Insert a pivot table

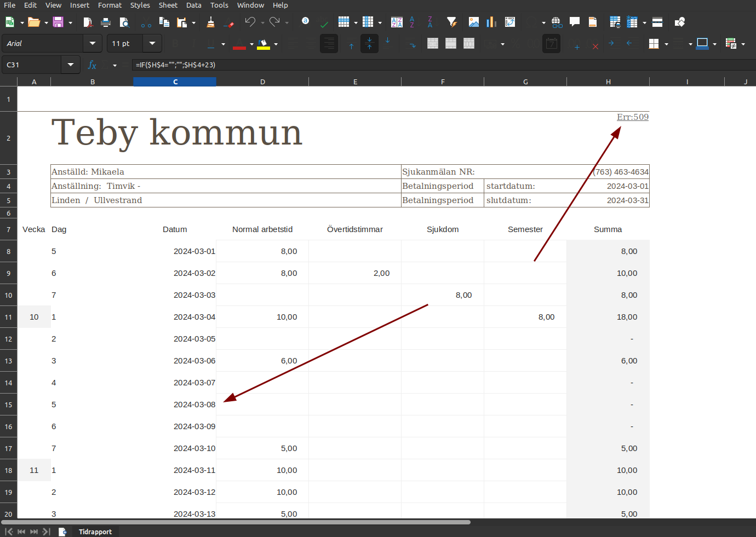(510, 22)
